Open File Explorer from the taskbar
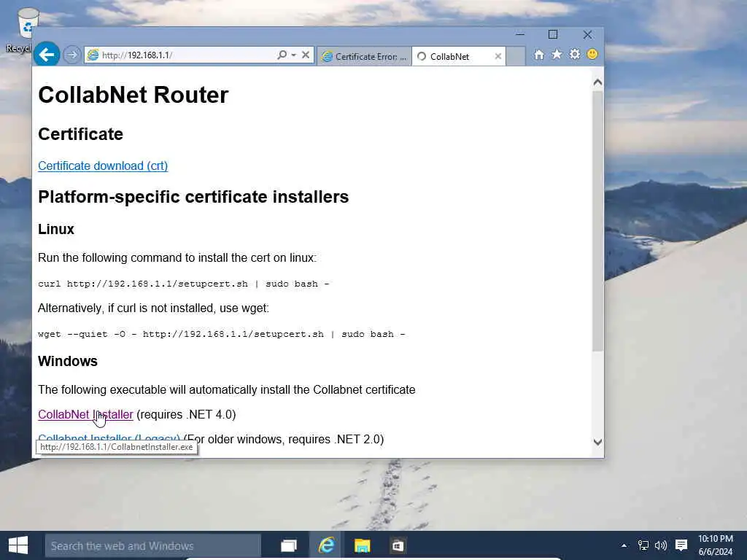The height and width of the screenshot is (560, 747). tap(362, 545)
